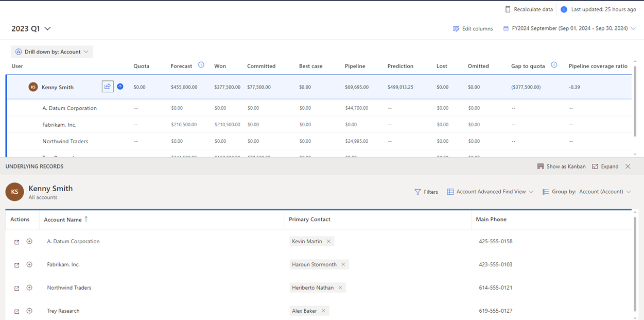This screenshot has height=320, width=644.
Task: Open the Account Advanced Find View selector
Action: [x=490, y=192]
